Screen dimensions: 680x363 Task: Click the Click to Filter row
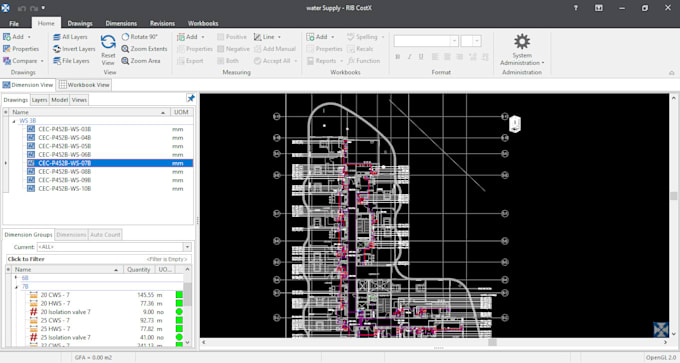(98, 259)
